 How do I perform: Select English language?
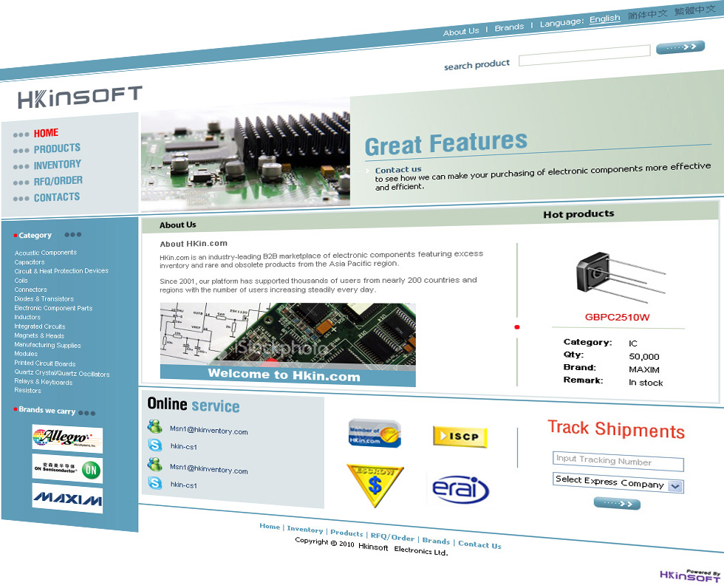(605, 19)
